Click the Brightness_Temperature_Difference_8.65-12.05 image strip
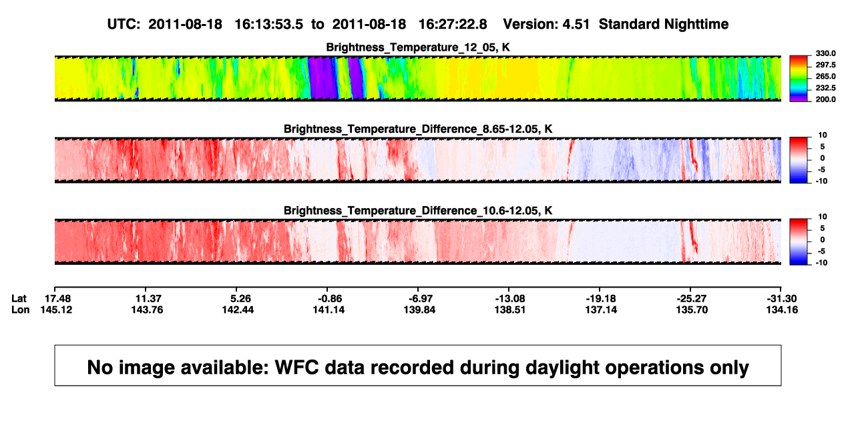868x445 pixels. [417, 160]
